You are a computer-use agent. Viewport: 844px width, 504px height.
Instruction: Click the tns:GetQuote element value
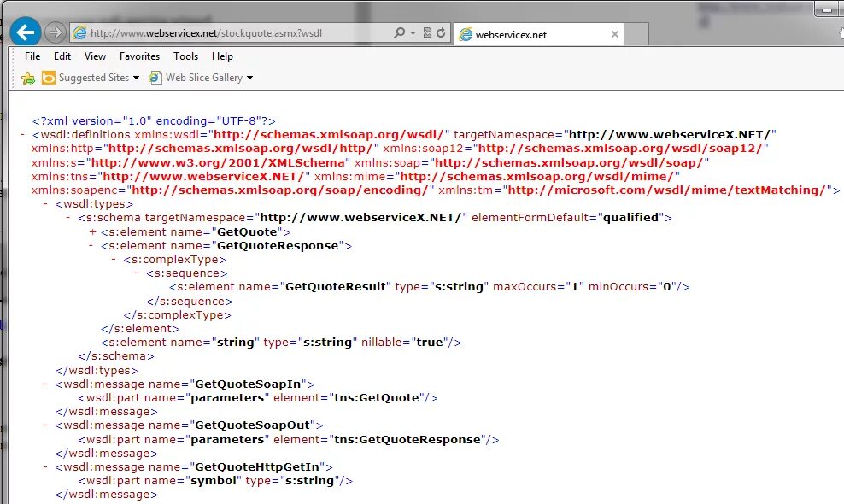tap(377, 397)
